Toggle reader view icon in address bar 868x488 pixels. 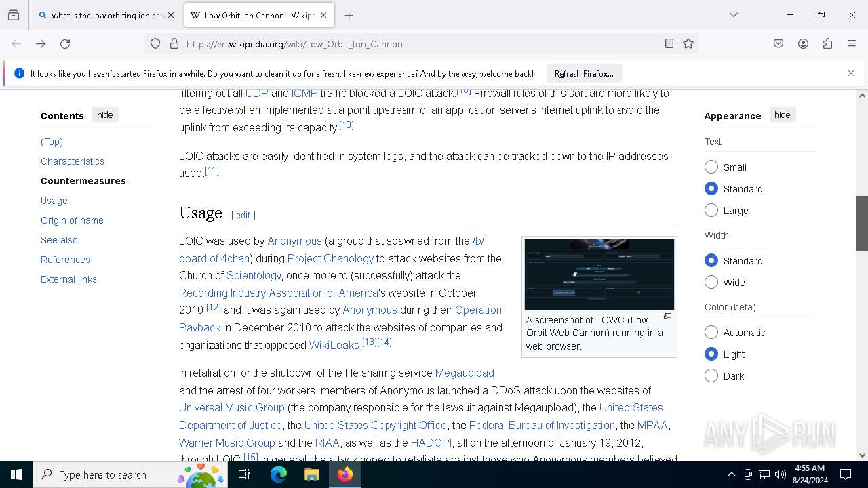point(669,43)
